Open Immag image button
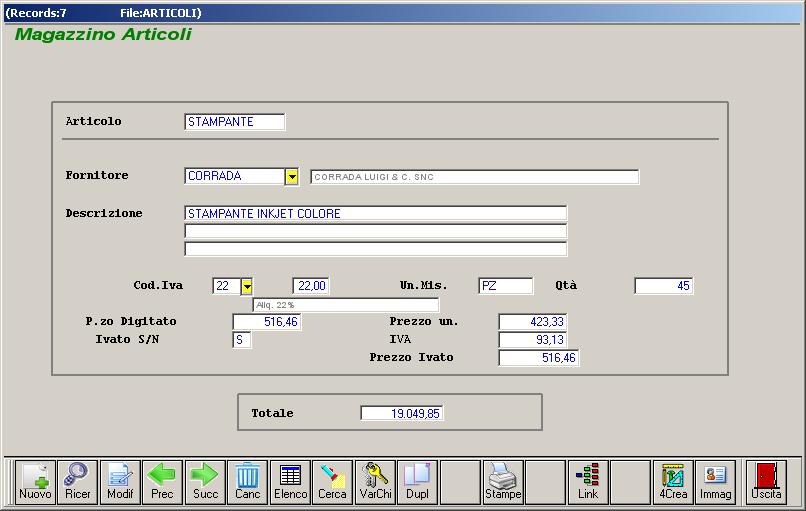 tap(715, 482)
